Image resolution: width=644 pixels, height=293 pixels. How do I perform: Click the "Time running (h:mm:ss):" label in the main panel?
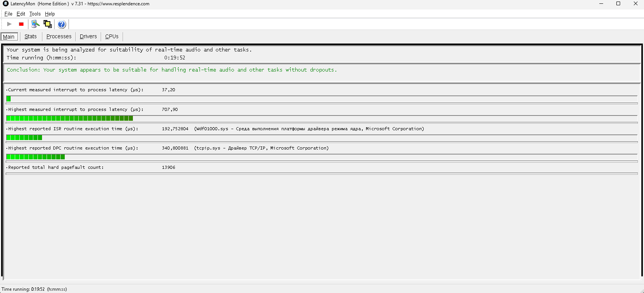tap(41, 58)
